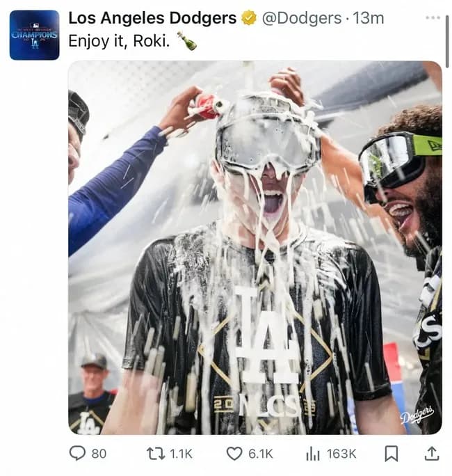The width and height of the screenshot is (452, 476).
Task: Click the 6.1K likes count
Action: click(261, 454)
